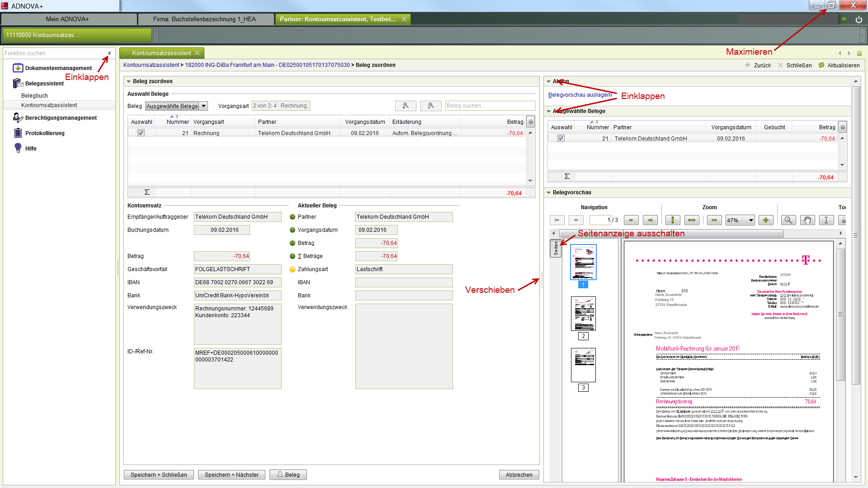Zoom in with the green plus button

tap(766, 220)
